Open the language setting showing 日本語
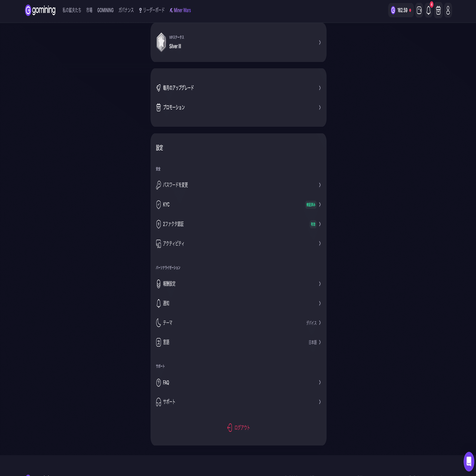This screenshot has height=476, width=476. [x=238, y=342]
